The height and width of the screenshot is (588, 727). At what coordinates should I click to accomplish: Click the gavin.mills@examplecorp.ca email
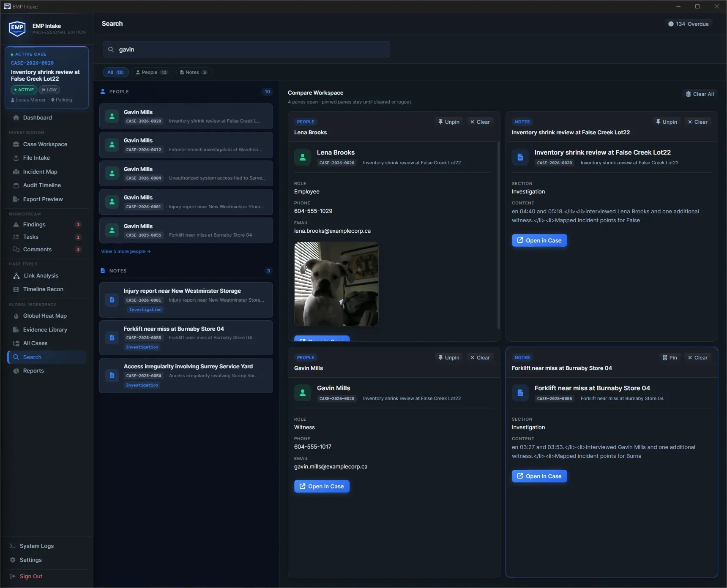331,467
